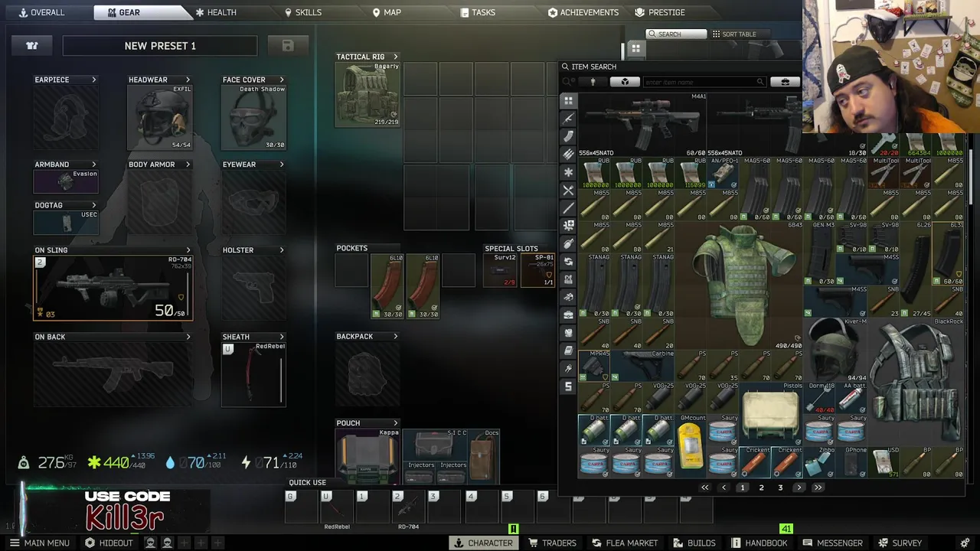
Task: Open the Flea Market
Action: tap(625, 543)
